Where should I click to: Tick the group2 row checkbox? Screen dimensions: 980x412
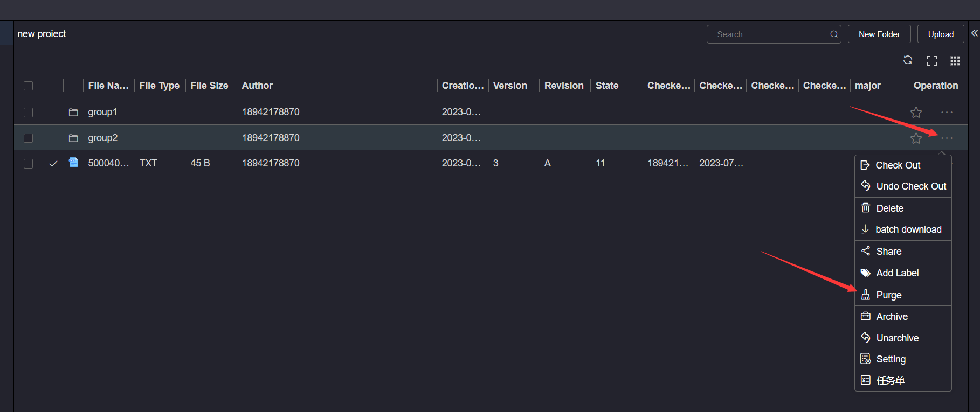[x=29, y=138]
